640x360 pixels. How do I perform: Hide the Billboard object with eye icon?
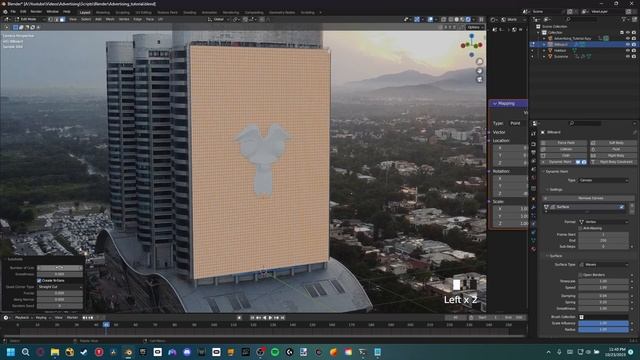(628, 44)
